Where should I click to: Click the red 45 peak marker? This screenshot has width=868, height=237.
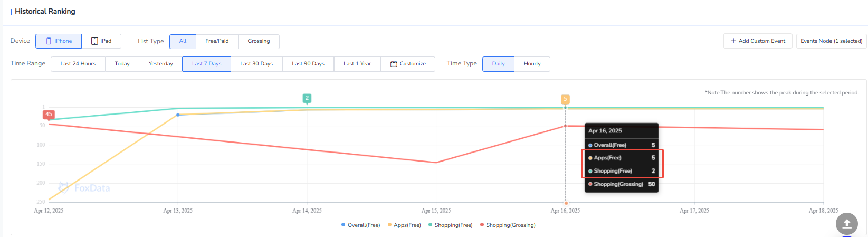49,115
